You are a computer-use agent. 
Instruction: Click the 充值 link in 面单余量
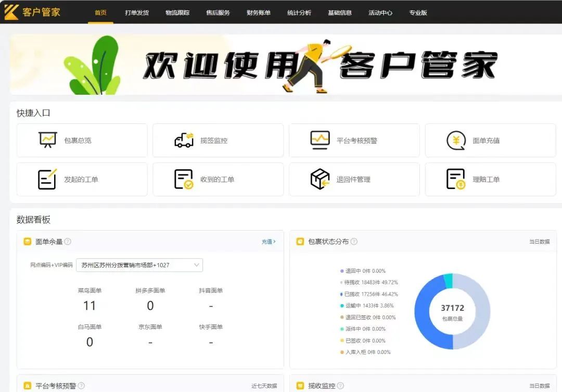269,242
